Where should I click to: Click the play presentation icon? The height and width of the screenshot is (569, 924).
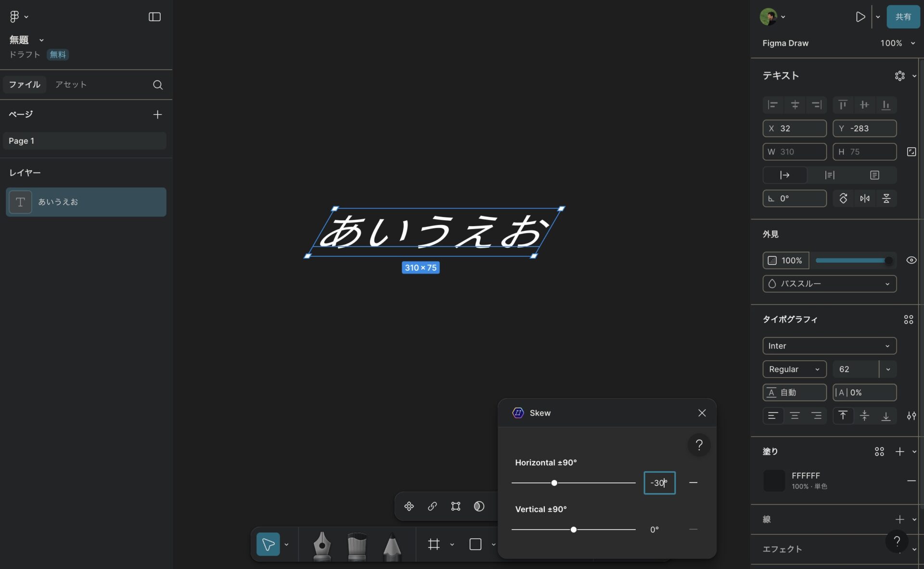click(x=860, y=17)
